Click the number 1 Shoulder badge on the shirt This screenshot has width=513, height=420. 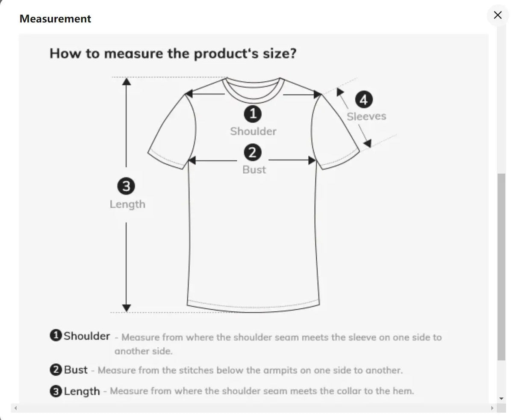point(253,114)
